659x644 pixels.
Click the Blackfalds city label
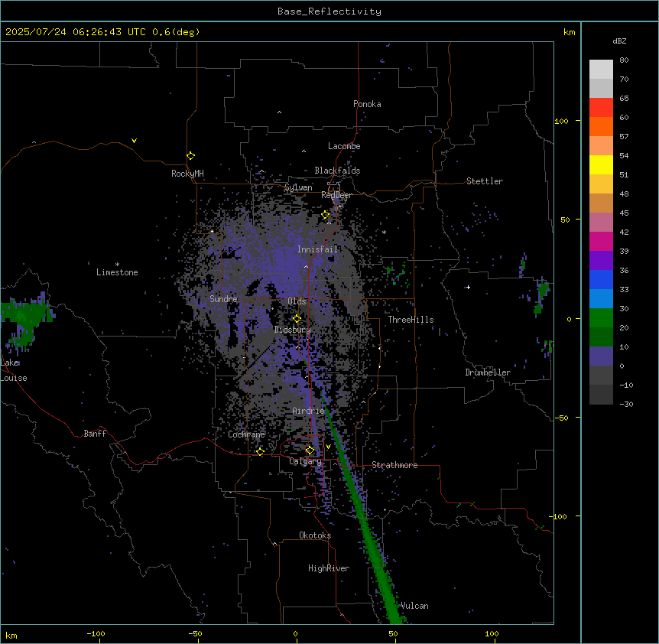[x=337, y=171]
